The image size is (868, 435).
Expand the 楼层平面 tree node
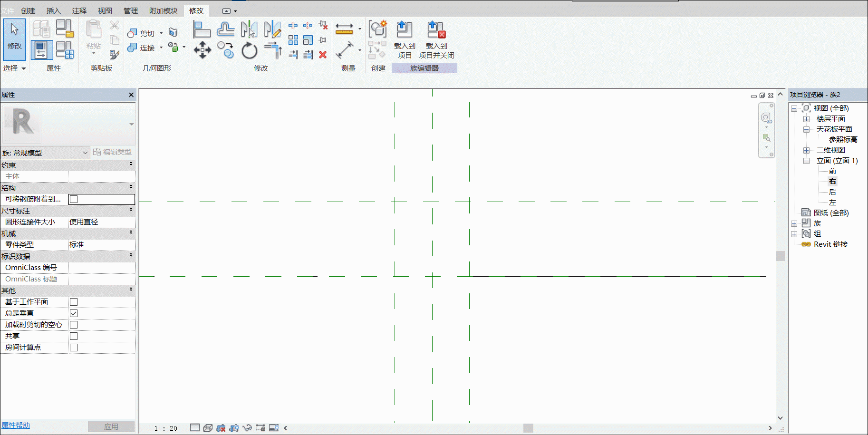(806, 119)
